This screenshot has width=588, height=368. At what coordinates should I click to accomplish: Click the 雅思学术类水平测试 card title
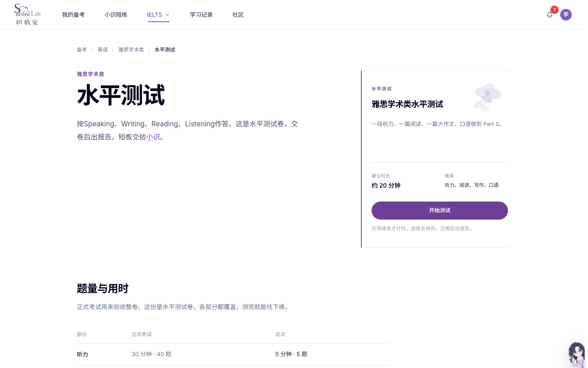[408, 104]
